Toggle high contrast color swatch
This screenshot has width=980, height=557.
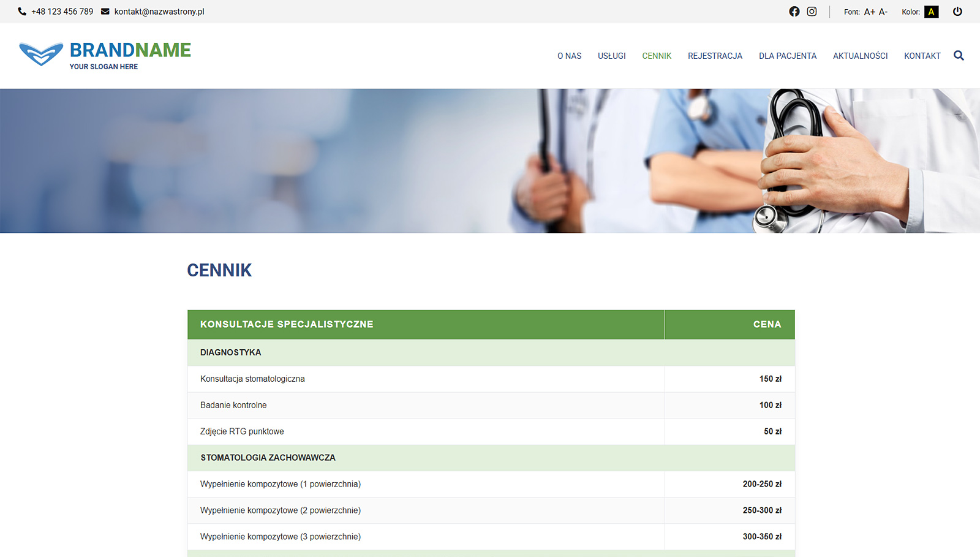pyautogui.click(x=931, y=12)
